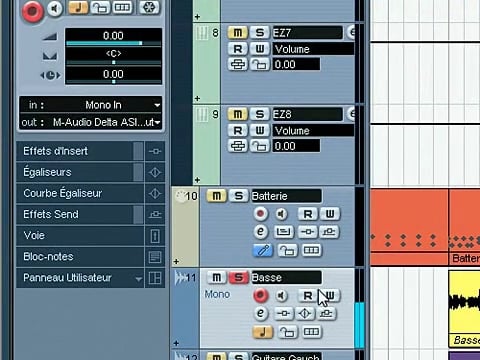Toggle Write automation on EZ8
Image resolution: width=480 pixels, height=360 pixels.
click(x=259, y=131)
